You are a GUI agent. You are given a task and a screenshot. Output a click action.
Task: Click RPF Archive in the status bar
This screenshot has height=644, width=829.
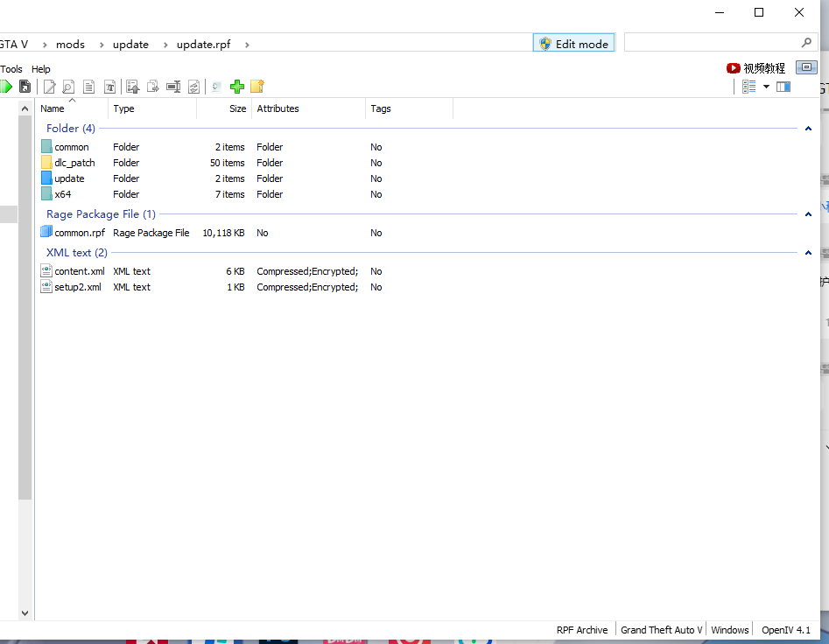[x=582, y=630]
